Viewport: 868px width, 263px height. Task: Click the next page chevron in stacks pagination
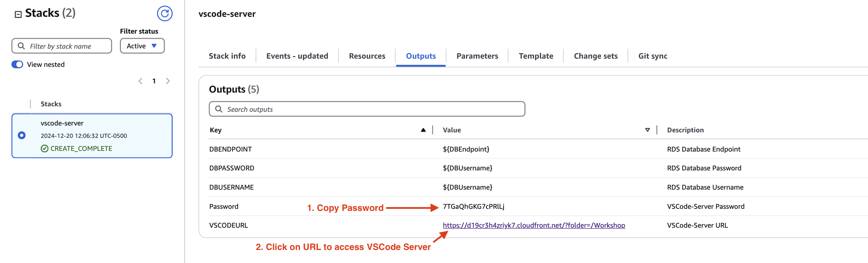[168, 81]
